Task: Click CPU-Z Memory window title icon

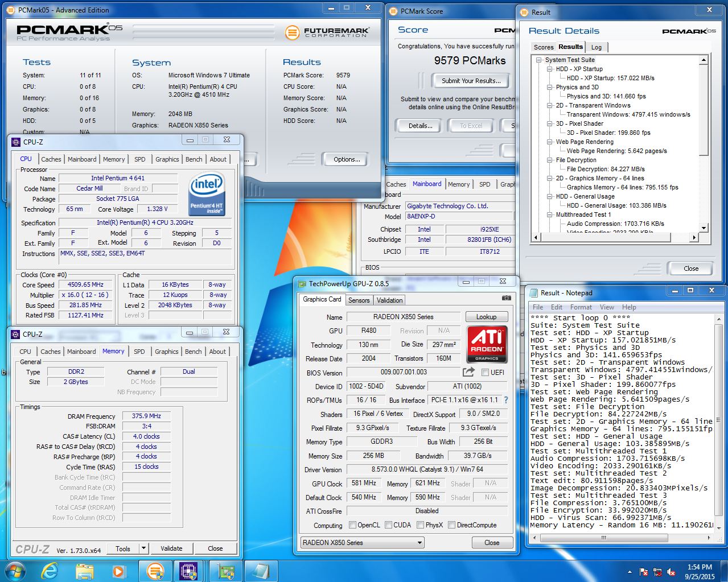Action: tap(15, 334)
